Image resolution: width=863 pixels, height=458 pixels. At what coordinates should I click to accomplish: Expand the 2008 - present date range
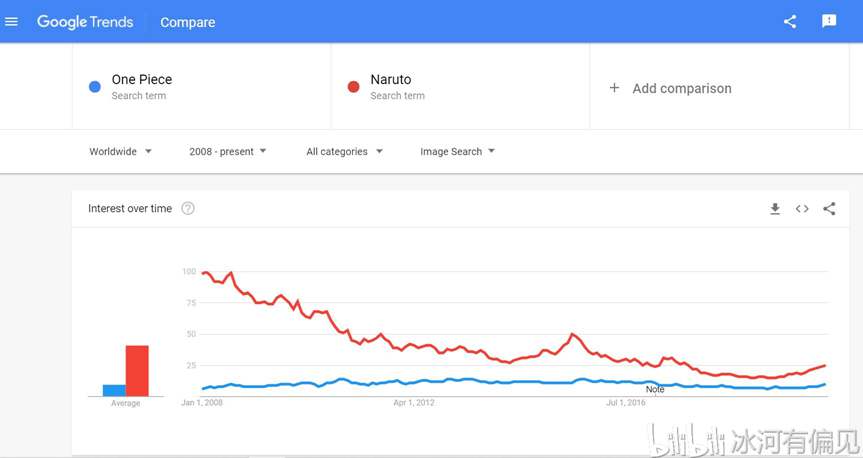[x=227, y=151]
